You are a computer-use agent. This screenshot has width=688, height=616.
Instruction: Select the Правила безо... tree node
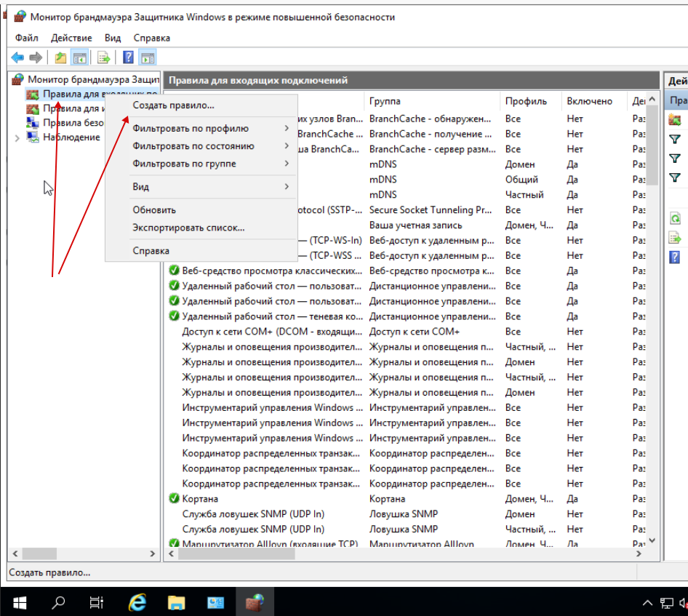(73, 123)
